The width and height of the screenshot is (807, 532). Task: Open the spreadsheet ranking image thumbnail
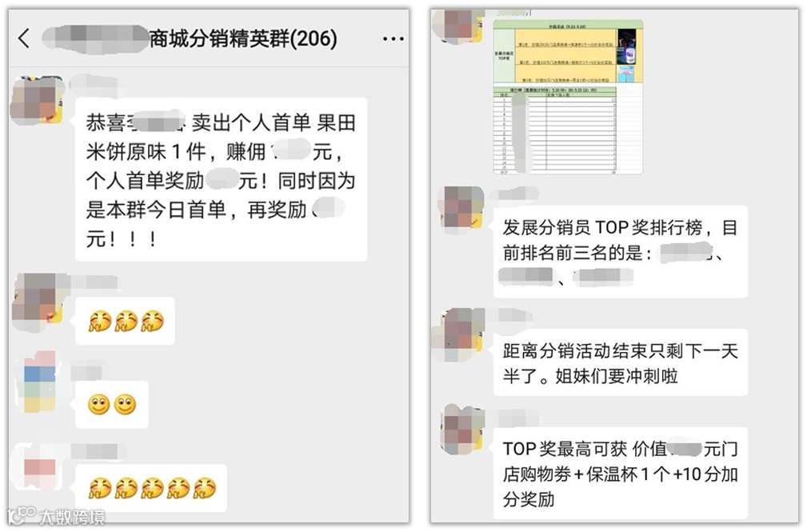568,98
